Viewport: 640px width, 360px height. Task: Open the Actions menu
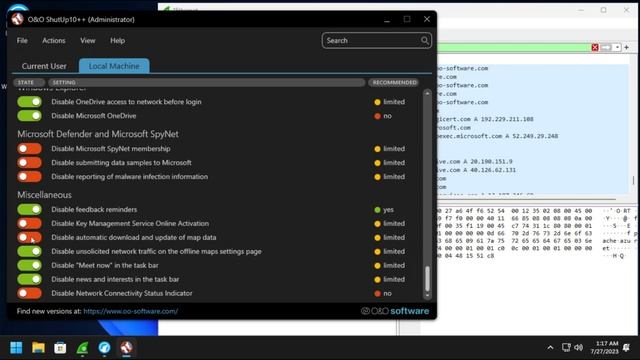click(x=53, y=40)
